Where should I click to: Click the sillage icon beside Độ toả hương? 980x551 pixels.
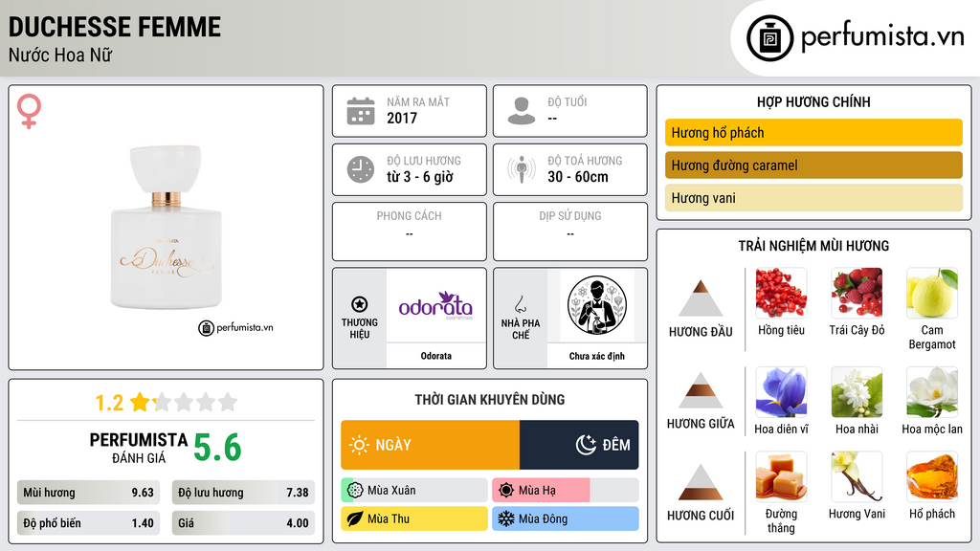click(522, 169)
